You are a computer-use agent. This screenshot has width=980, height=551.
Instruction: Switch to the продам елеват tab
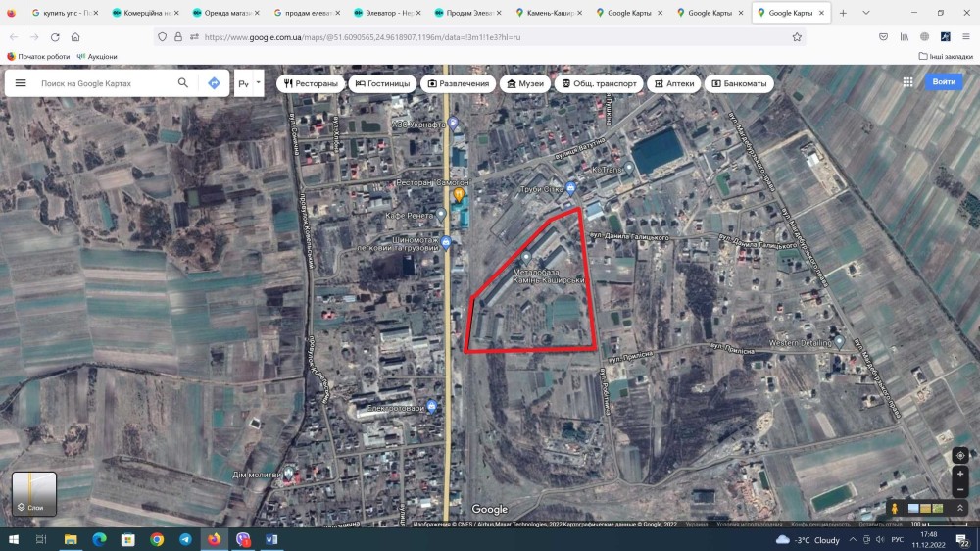point(307,13)
